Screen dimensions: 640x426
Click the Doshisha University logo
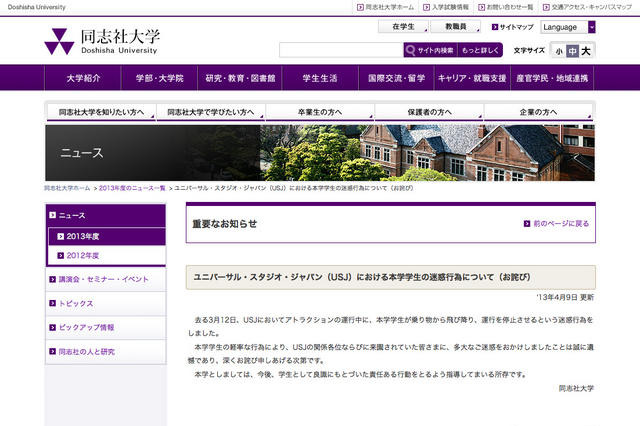click(x=102, y=41)
